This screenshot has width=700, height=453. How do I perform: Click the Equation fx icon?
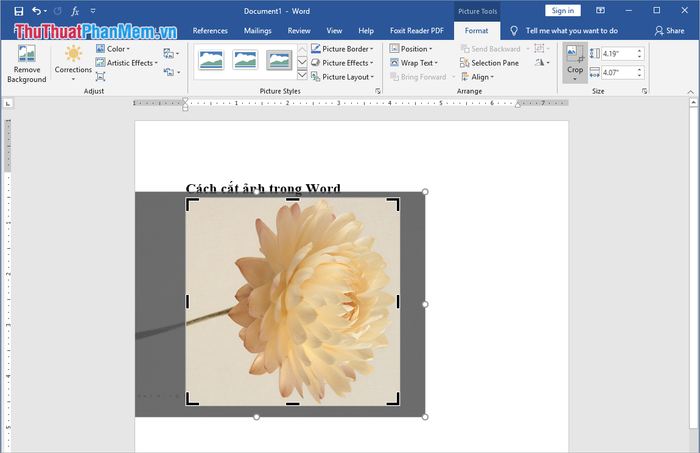pos(75,11)
